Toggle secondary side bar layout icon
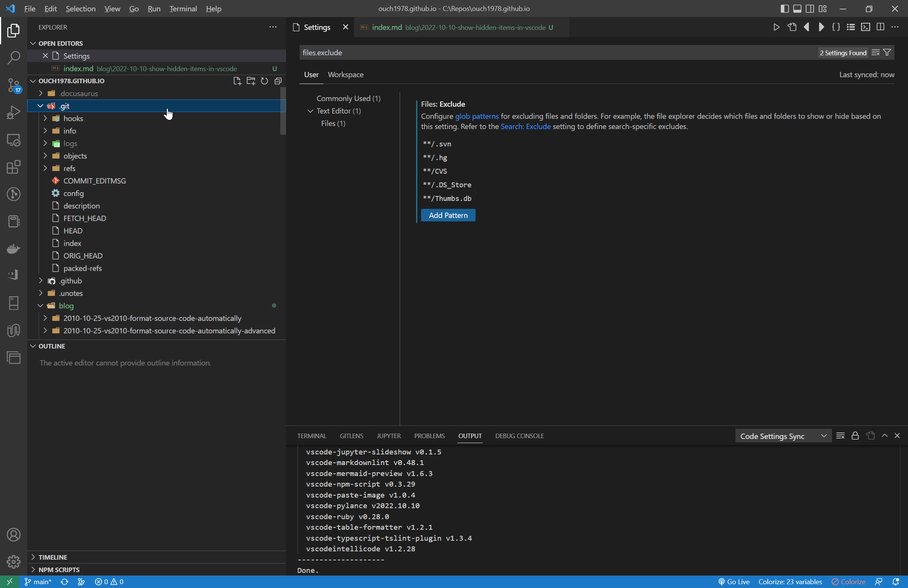This screenshot has height=588, width=908. (810, 9)
